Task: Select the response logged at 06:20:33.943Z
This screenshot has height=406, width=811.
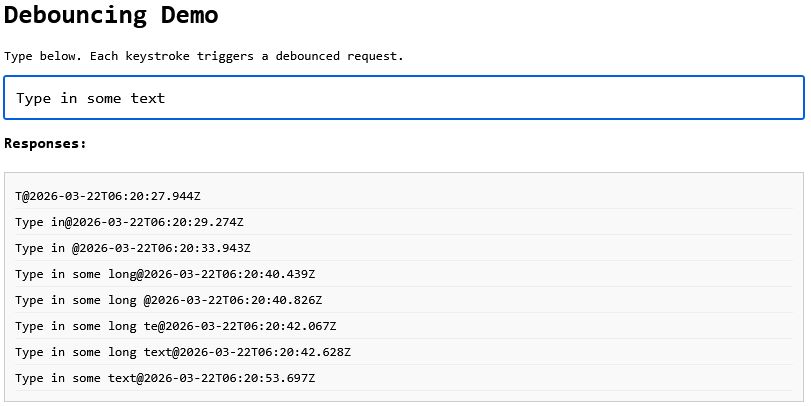Action: 133,248
